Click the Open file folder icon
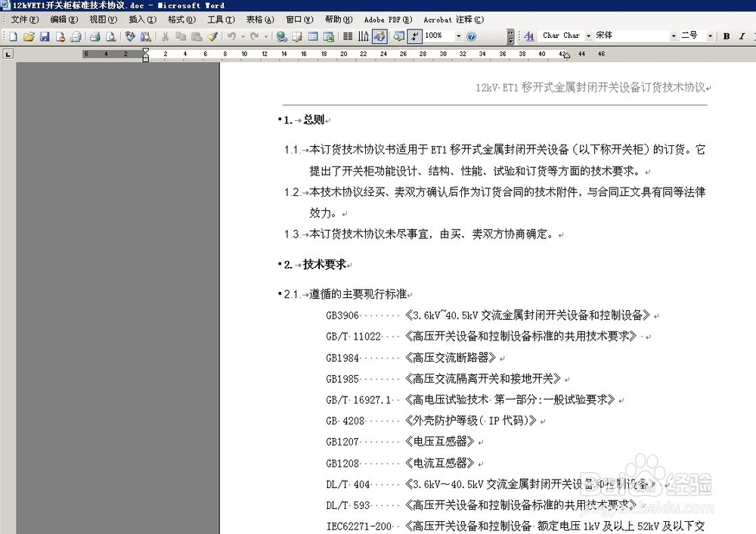This screenshot has width=756, height=534. point(29,36)
